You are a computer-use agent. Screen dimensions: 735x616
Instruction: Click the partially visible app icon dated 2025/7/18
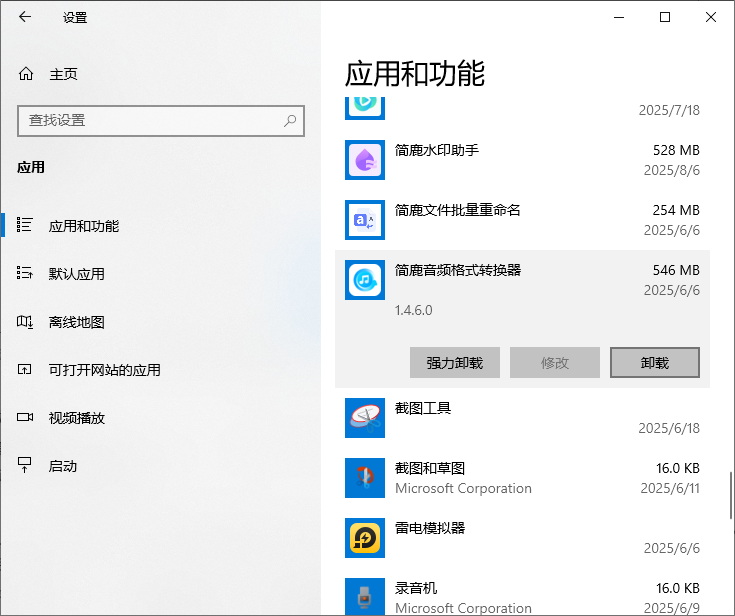pos(365,108)
